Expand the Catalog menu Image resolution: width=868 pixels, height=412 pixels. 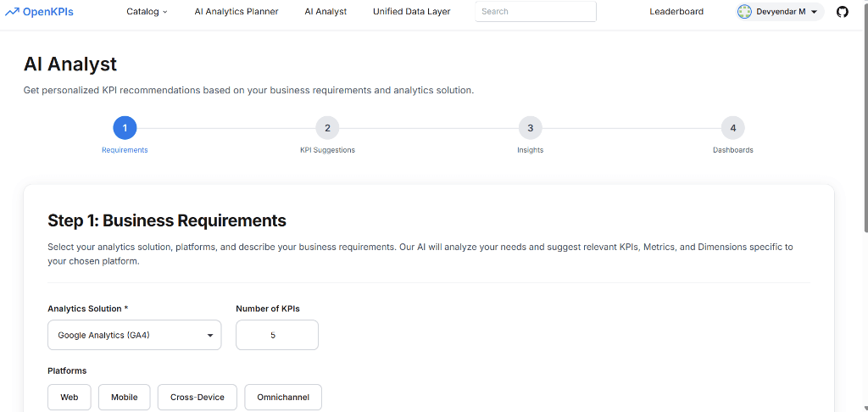pos(147,11)
